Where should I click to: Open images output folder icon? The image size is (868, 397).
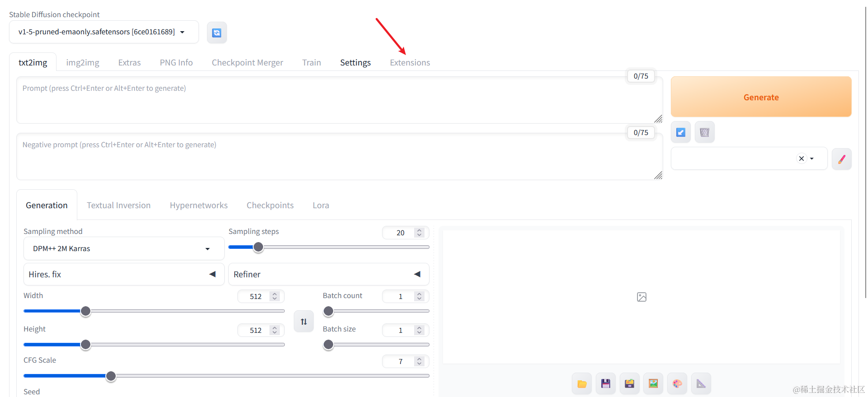582,384
